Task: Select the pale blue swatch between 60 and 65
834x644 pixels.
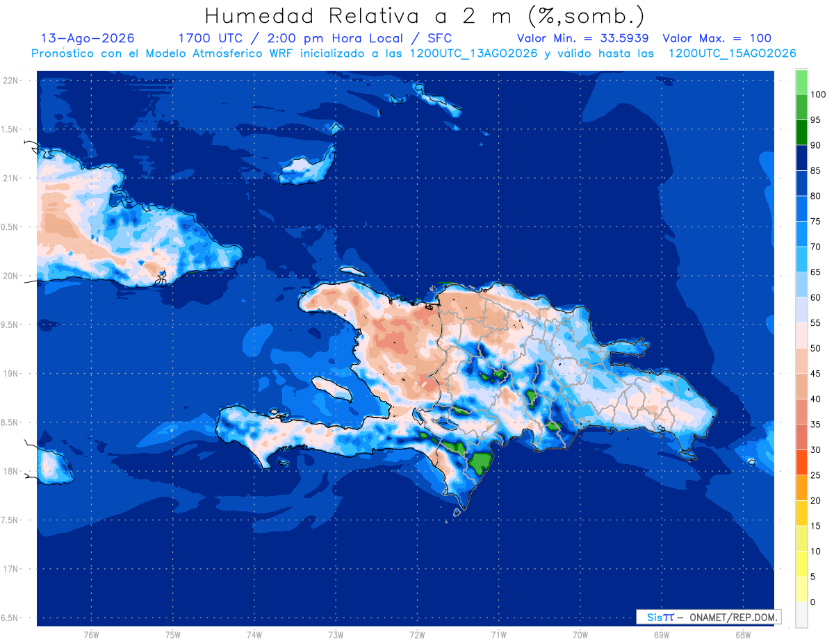Action: pos(801,285)
